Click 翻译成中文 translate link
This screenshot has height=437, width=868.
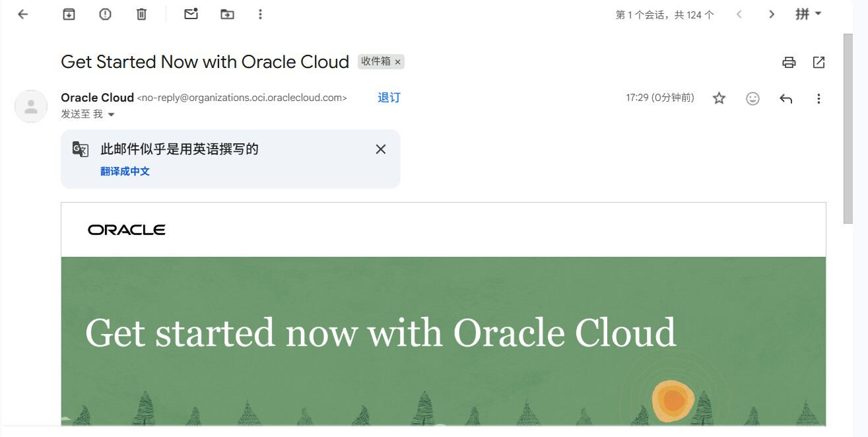(x=125, y=172)
